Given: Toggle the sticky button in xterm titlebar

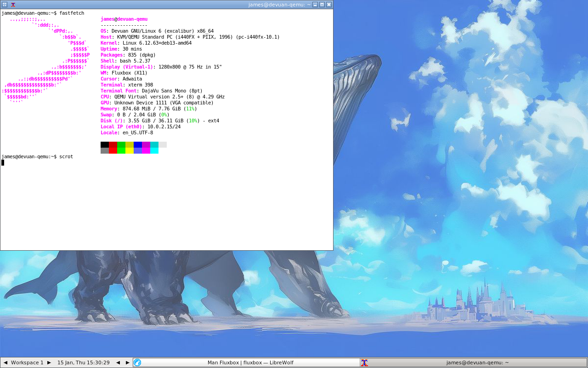Looking at the screenshot, I should [5, 5].
